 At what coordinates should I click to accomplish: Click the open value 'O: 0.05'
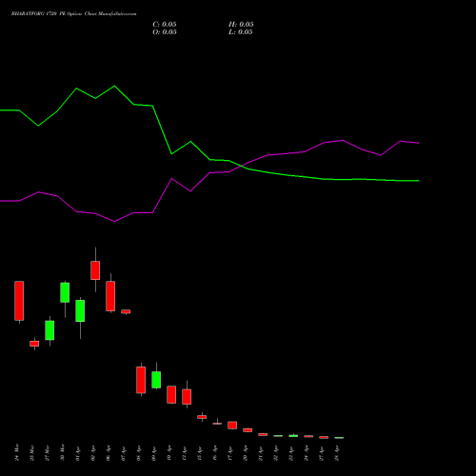point(165,32)
